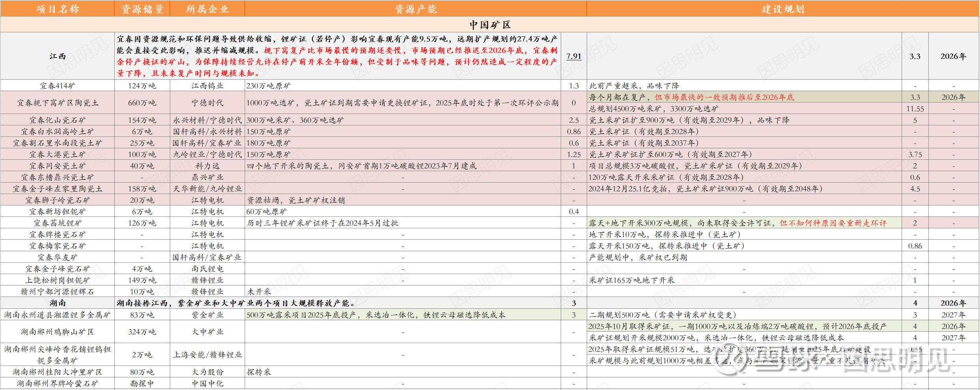The height and width of the screenshot is (390, 980).
Task: Click the "所属企业" column header
Action: pyautogui.click(x=207, y=9)
